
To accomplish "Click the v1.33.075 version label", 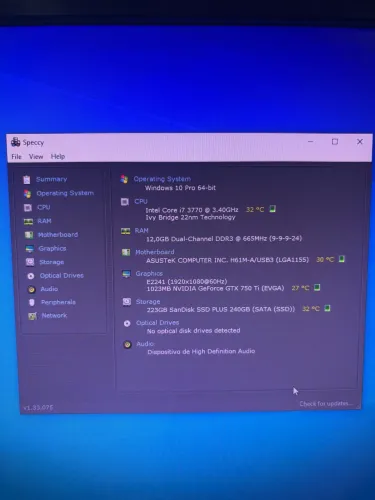I will pyautogui.click(x=38, y=407).
